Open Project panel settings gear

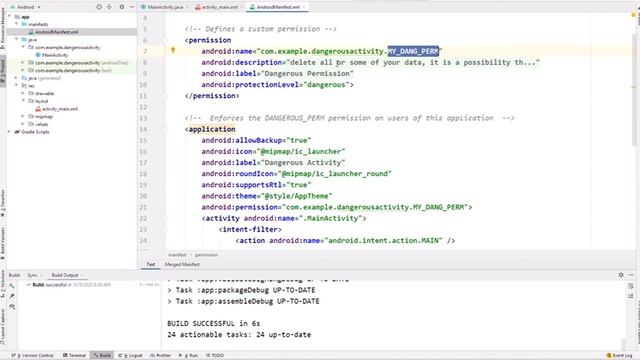point(122,7)
